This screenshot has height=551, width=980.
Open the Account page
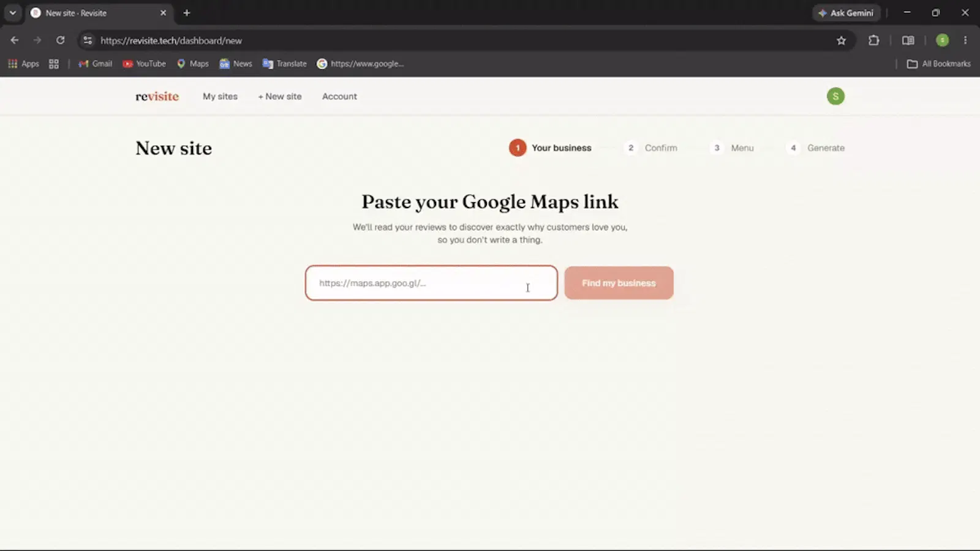pos(339,96)
